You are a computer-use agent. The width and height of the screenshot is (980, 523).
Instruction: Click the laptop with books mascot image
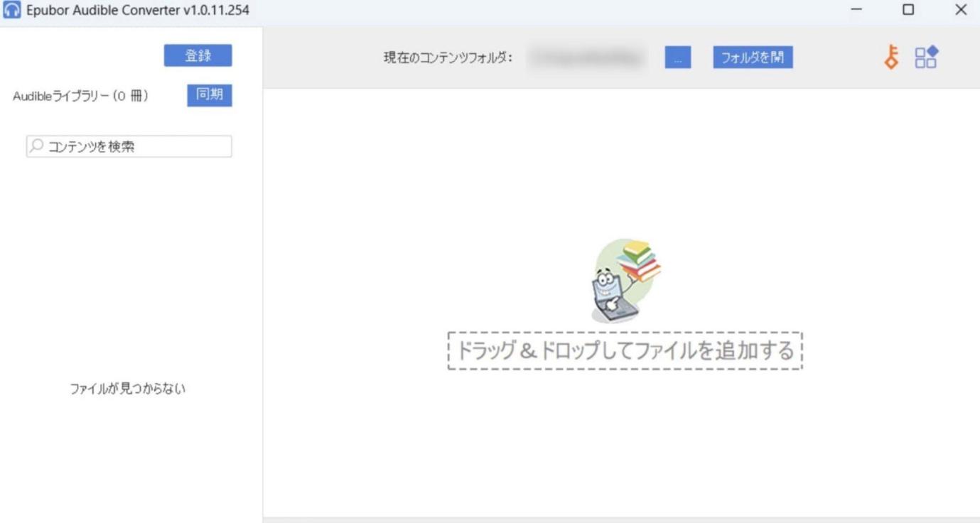pyautogui.click(x=626, y=281)
